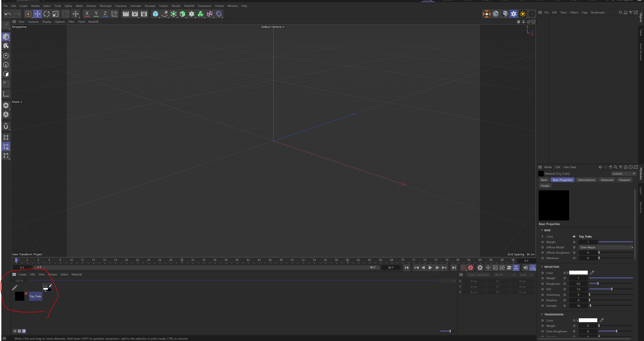Click the Reflection Color white swatch
644x341 pixels.
[578, 273]
